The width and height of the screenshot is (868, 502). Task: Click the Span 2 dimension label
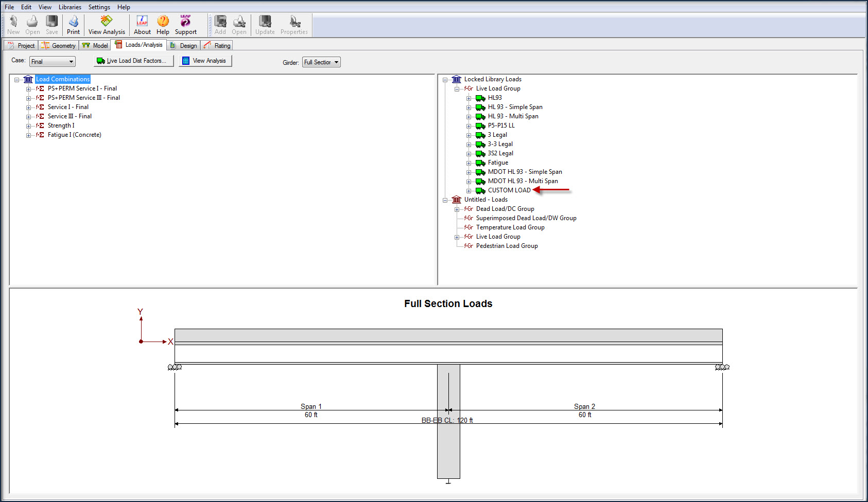coord(584,406)
